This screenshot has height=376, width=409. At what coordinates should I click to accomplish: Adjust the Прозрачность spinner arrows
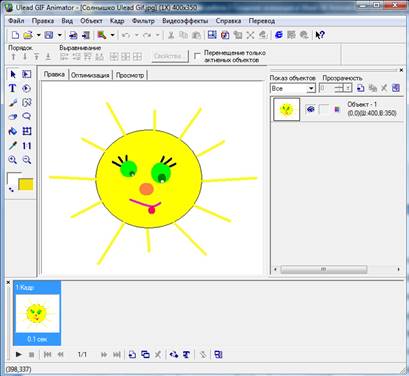(348, 88)
